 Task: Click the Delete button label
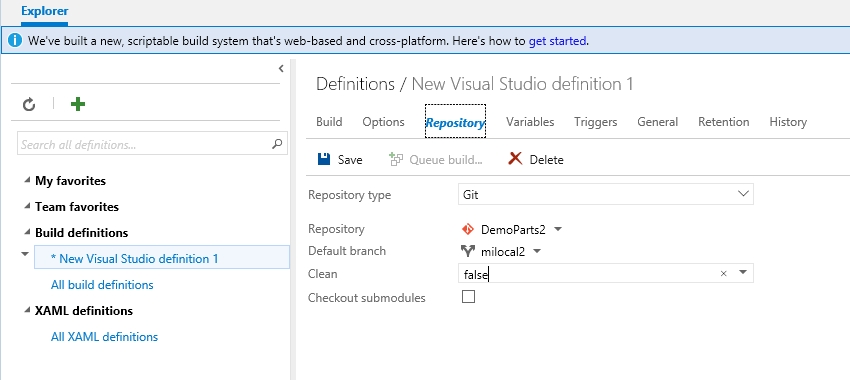[546, 160]
